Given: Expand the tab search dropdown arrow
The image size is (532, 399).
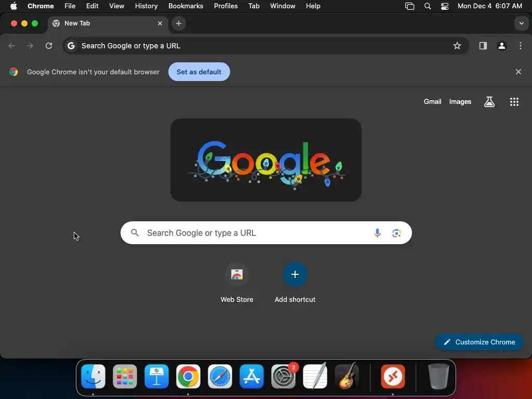Looking at the screenshot, I should click(522, 23).
